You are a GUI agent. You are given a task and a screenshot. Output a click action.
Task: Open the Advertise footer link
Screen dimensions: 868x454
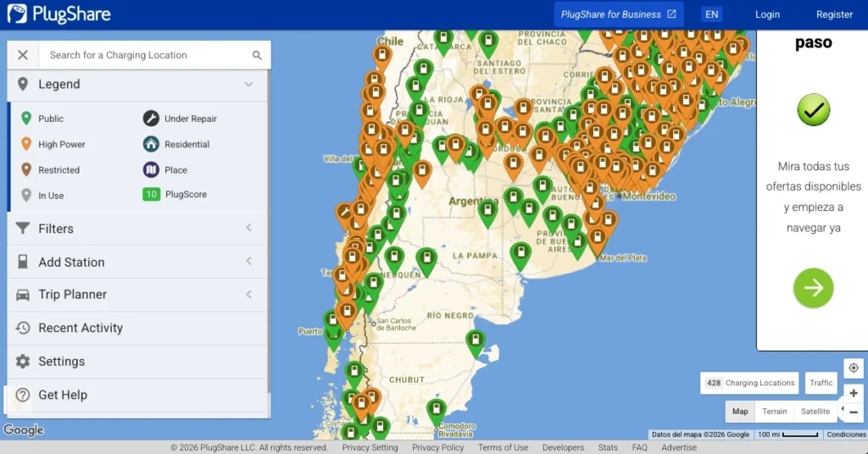(679, 447)
